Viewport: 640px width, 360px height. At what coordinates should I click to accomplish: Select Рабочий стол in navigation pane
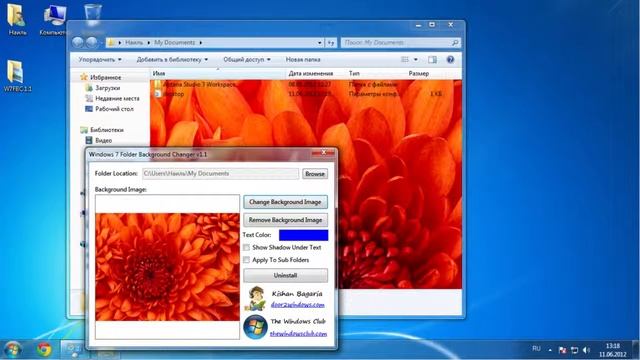pyautogui.click(x=114, y=109)
